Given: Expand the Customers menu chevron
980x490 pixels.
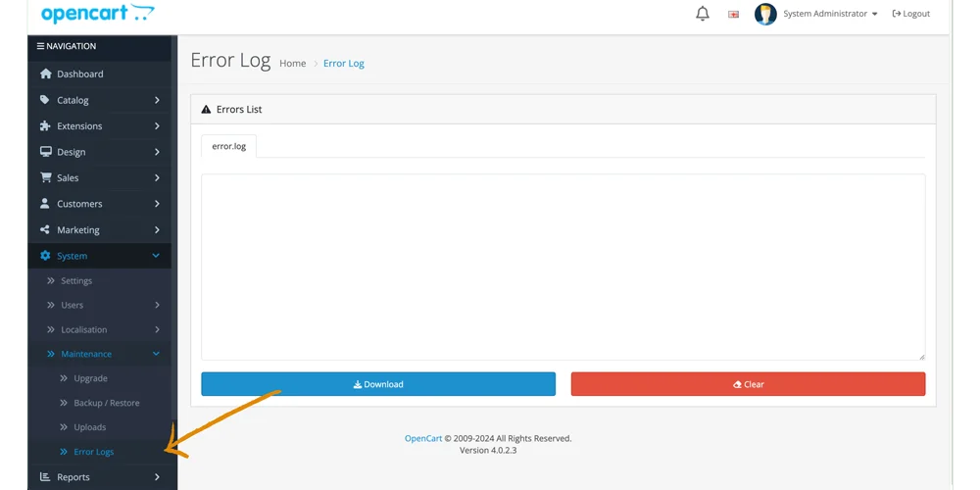Looking at the screenshot, I should coord(157,204).
